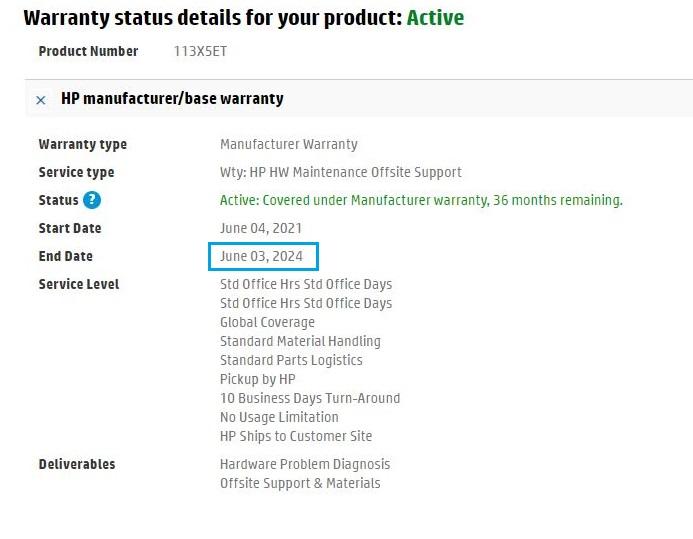The height and width of the screenshot is (539, 693).
Task: Collapse the HP manufacturer/base warranty header
Action: click(x=172, y=99)
